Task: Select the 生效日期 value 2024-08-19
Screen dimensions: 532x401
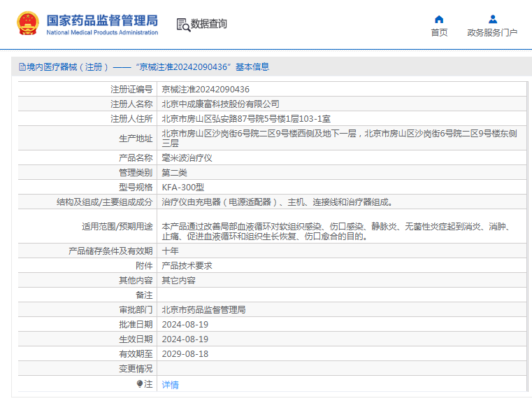Action: 185,339
